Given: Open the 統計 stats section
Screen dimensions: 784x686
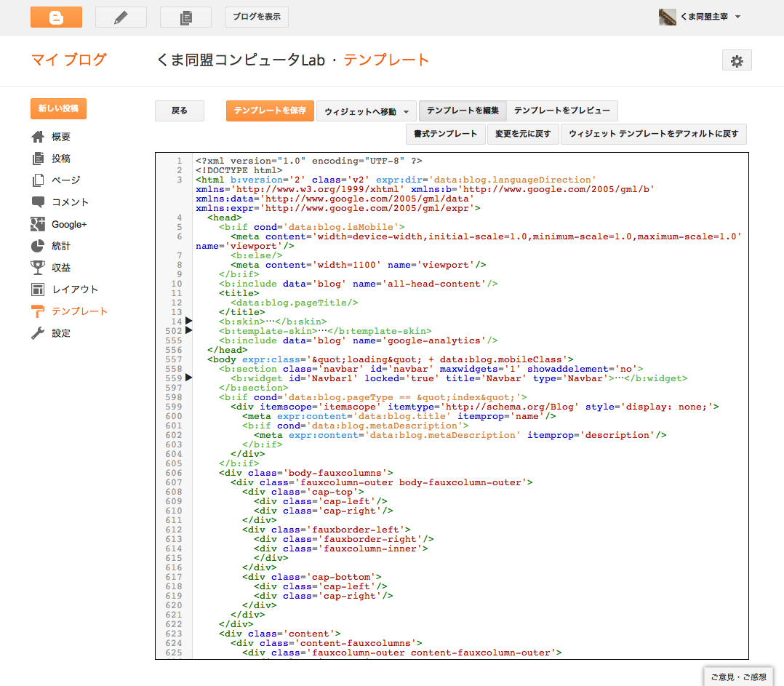Looking at the screenshot, I should 61,246.
